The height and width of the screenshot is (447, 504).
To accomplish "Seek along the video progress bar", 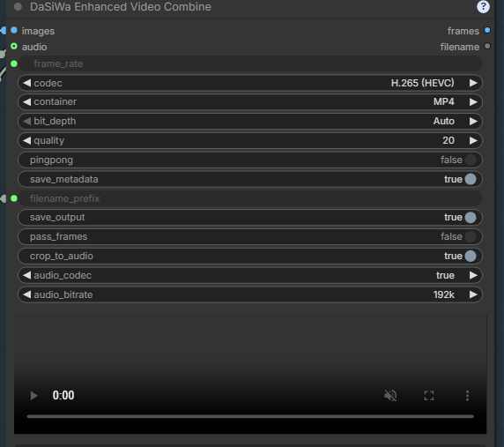I will coord(250,416).
